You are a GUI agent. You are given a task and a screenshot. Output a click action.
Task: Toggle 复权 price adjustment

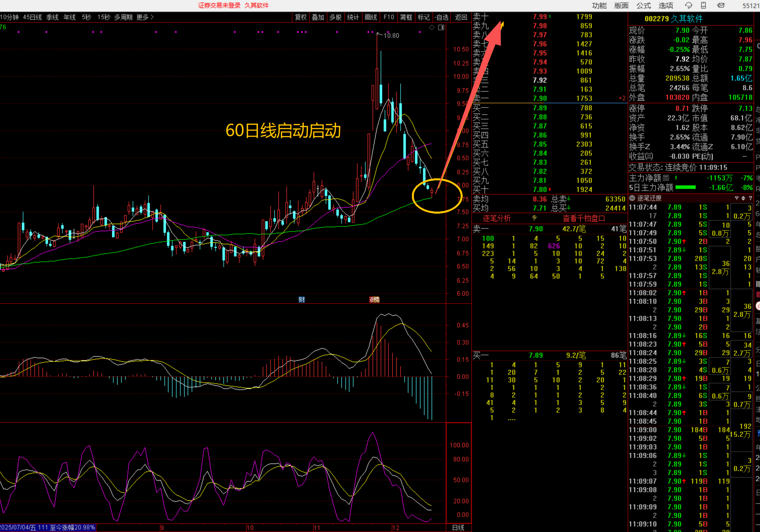point(301,17)
